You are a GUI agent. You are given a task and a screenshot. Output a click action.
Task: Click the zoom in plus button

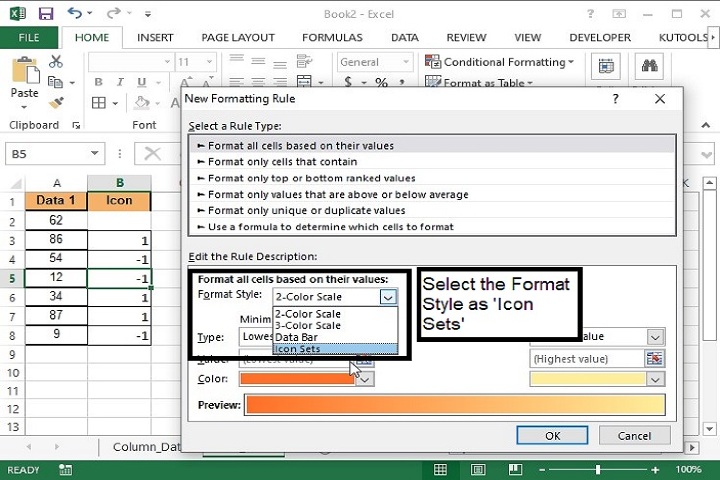coord(655,469)
